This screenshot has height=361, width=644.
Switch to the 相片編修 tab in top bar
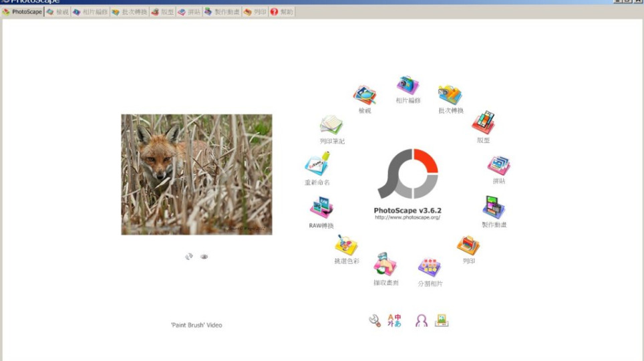click(x=90, y=12)
